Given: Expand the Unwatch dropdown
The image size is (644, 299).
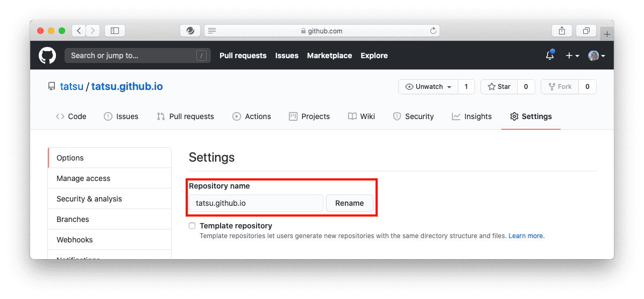Looking at the screenshot, I should (428, 87).
